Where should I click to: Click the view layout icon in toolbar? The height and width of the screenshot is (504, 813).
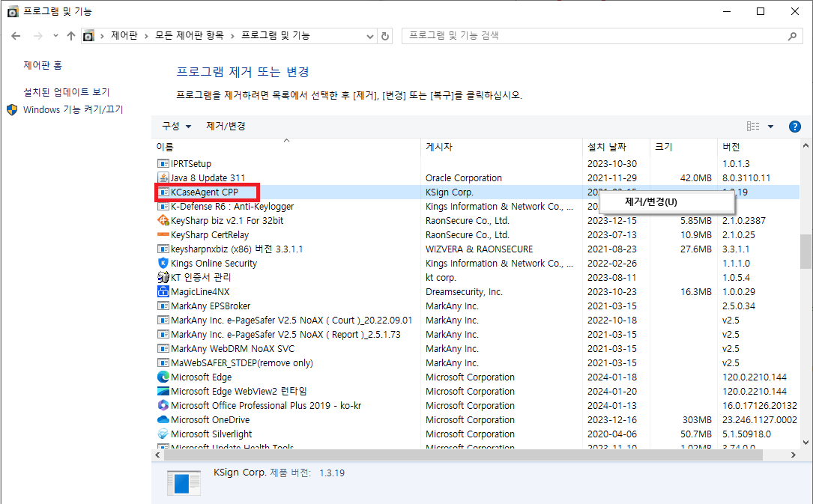pyautogui.click(x=753, y=127)
